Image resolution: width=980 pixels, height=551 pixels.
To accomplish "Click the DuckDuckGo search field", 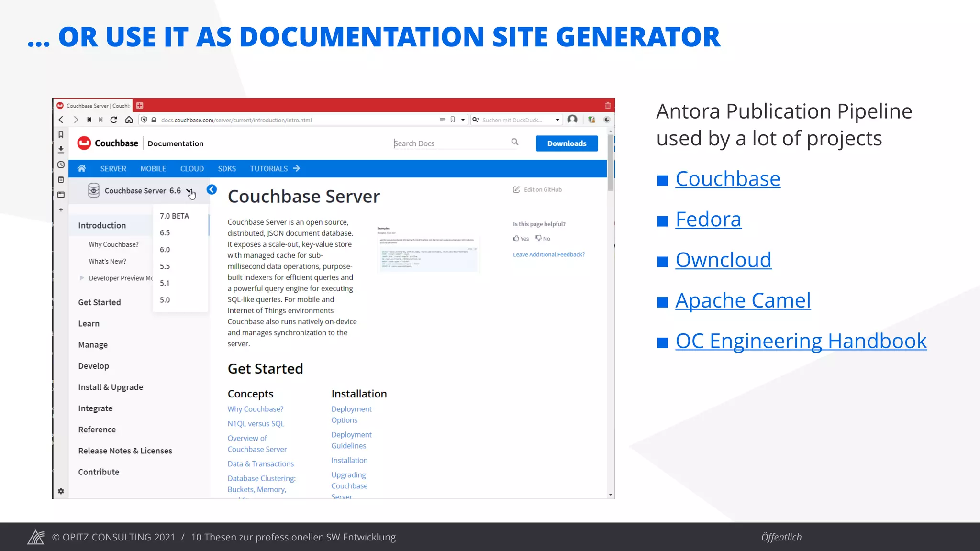I will (x=517, y=120).
